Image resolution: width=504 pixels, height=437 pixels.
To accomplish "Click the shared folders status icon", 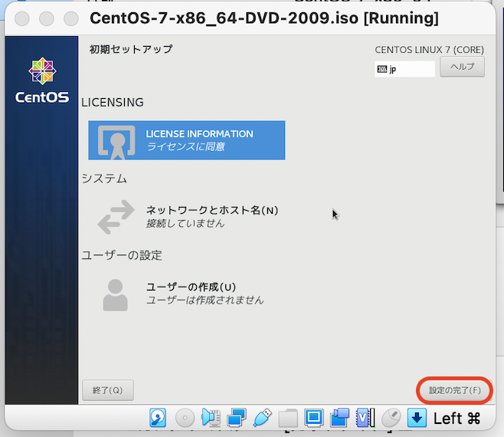I will [x=288, y=418].
